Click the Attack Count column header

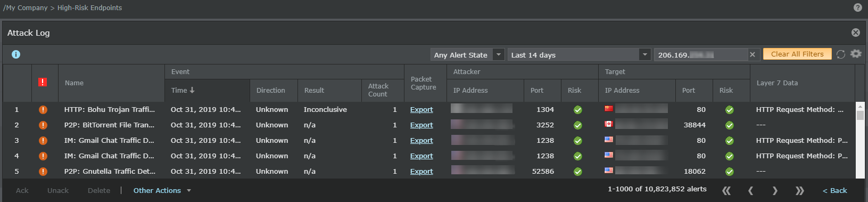[378, 90]
